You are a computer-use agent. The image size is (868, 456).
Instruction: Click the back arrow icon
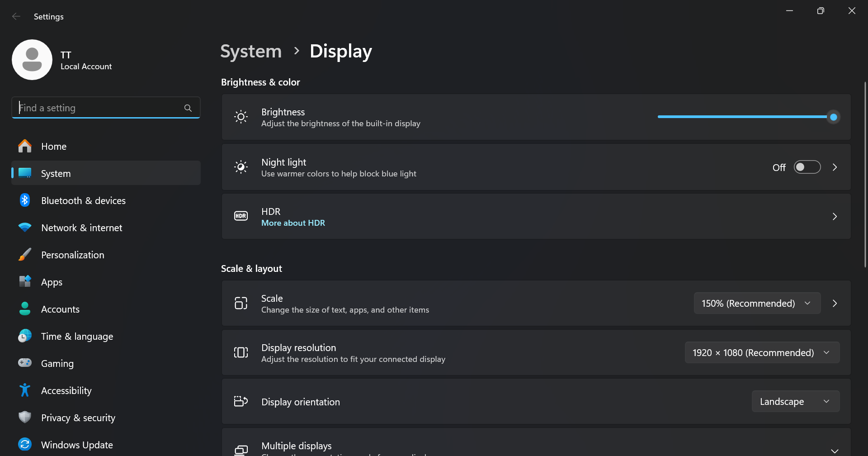[16, 16]
